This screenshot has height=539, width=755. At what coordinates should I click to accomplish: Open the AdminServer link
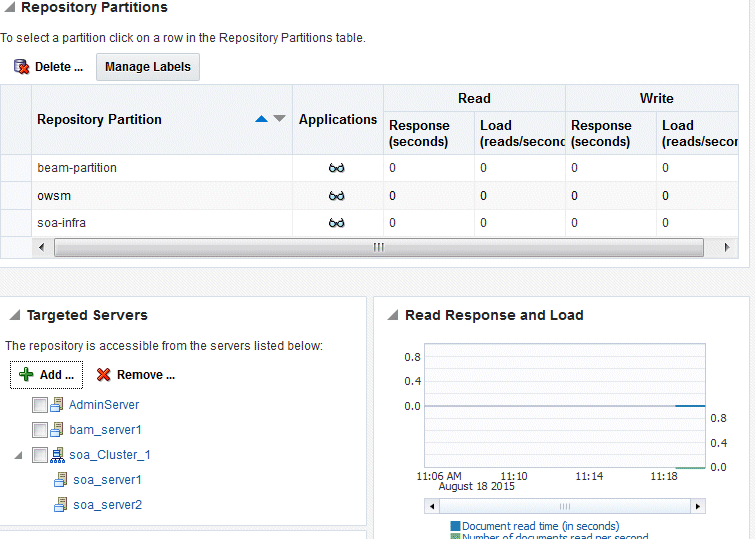(104, 405)
